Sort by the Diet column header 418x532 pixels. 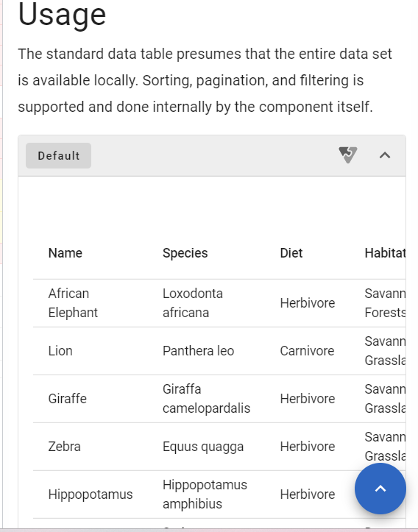pyautogui.click(x=291, y=253)
